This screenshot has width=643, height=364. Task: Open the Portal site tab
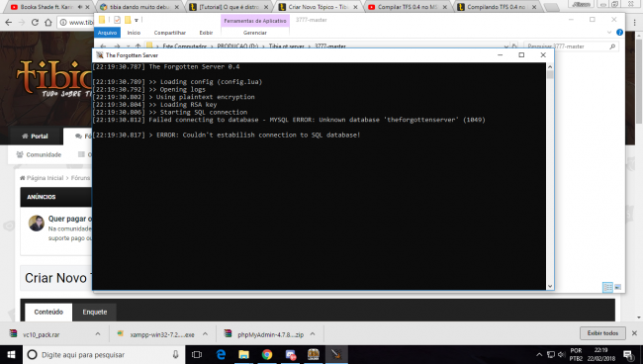[x=36, y=136]
